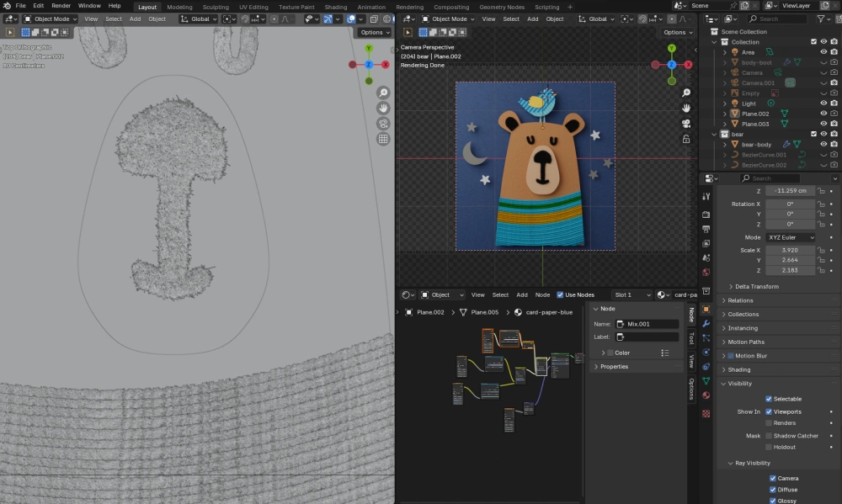The width and height of the screenshot is (842, 504).
Task: Toggle camera view icon in right viewport
Action: pyautogui.click(x=686, y=123)
